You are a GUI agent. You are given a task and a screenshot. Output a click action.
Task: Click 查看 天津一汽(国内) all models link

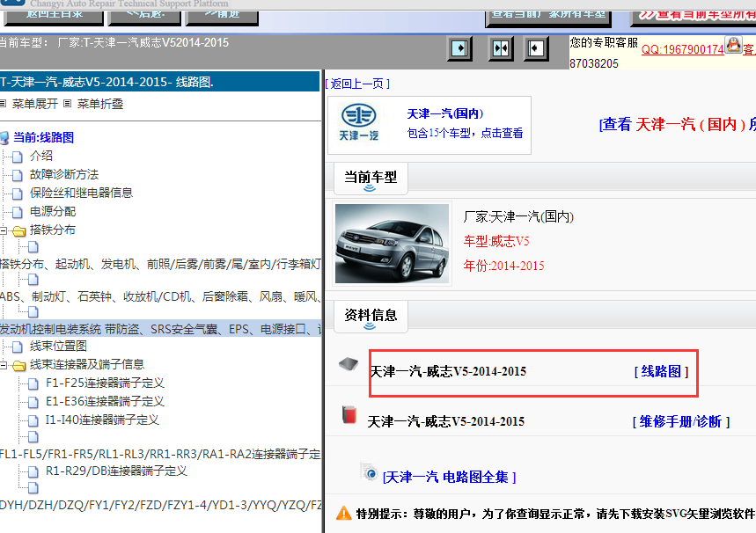point(677,124)
